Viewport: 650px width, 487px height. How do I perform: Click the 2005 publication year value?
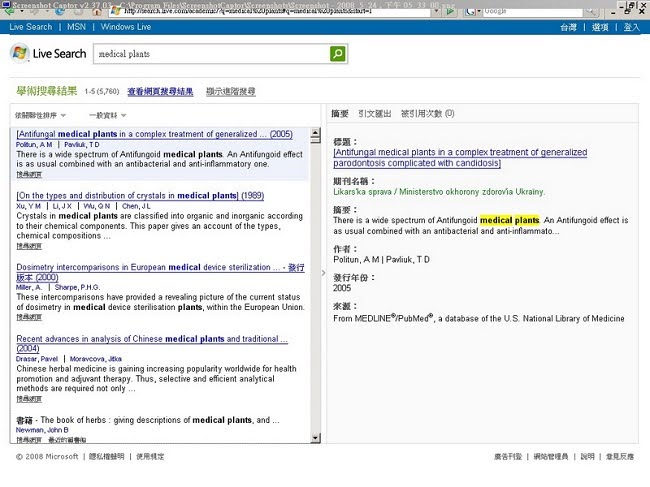tap(342, 288)
